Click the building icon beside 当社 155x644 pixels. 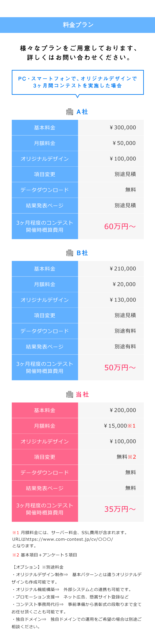[x=70, y=394]
